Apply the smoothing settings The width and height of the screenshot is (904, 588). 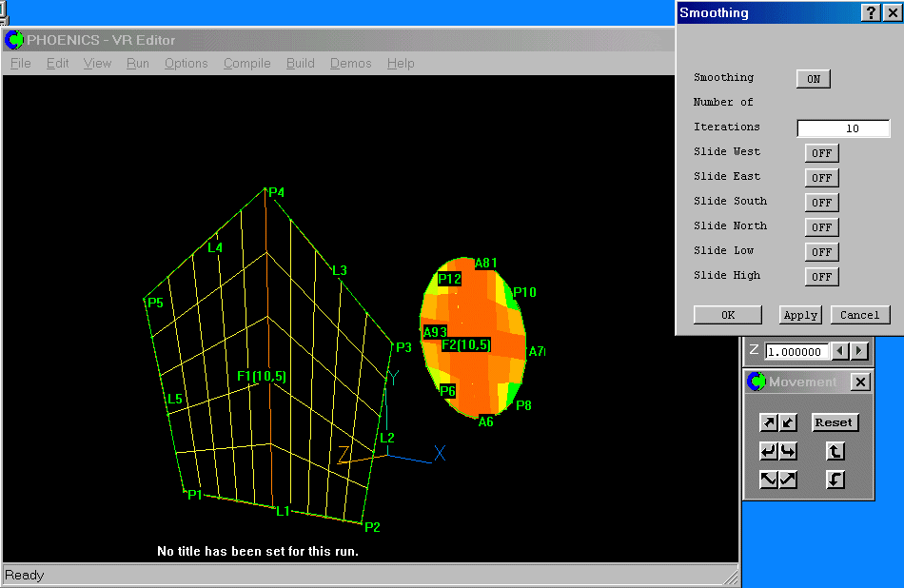[x=800, y=314]
